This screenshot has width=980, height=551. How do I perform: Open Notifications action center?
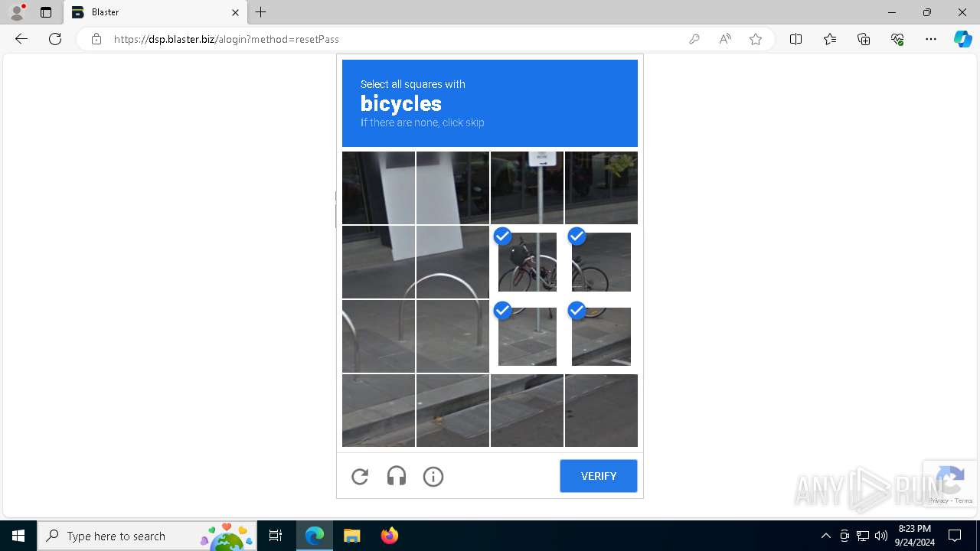[x=955, y=536]
